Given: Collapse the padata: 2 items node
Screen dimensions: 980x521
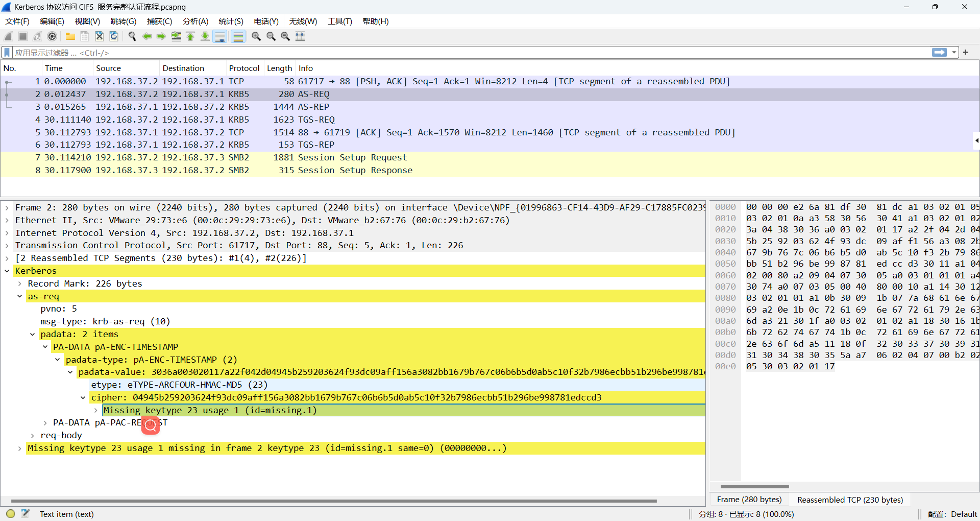Looking at the screenshot, I should [x=32, y=334].
